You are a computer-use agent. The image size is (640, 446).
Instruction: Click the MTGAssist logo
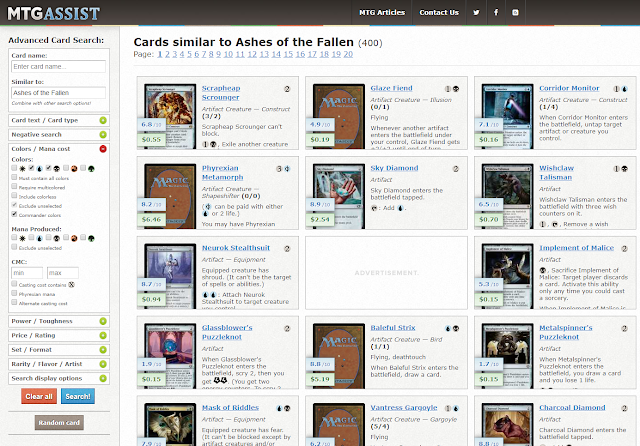point(53,13)
